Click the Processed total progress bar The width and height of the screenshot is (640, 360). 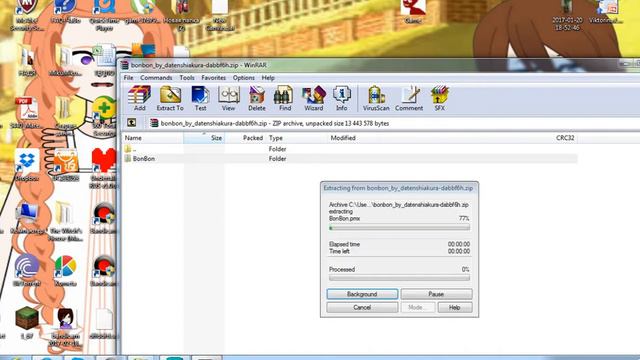[x=399, y=278]
